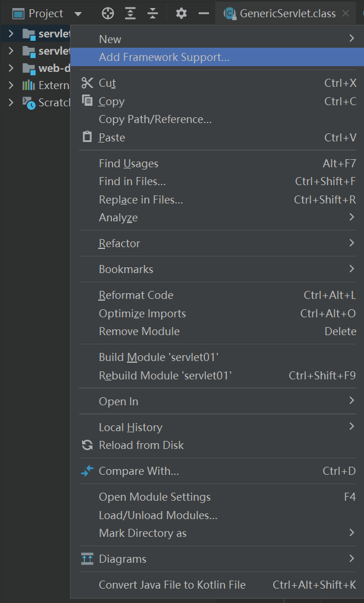Expand the External Libraries tree node
The width and height of the screenshot is (364, 603).
11,85
